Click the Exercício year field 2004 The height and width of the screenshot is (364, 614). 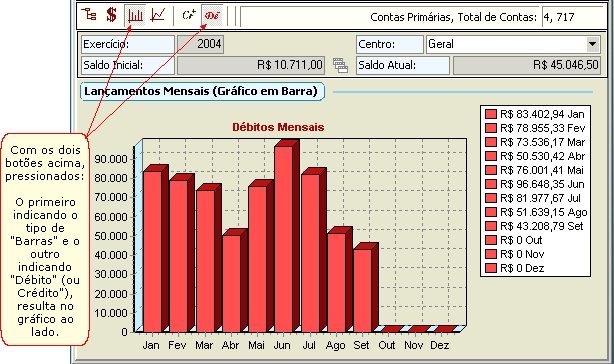click(x=200, y=44)
